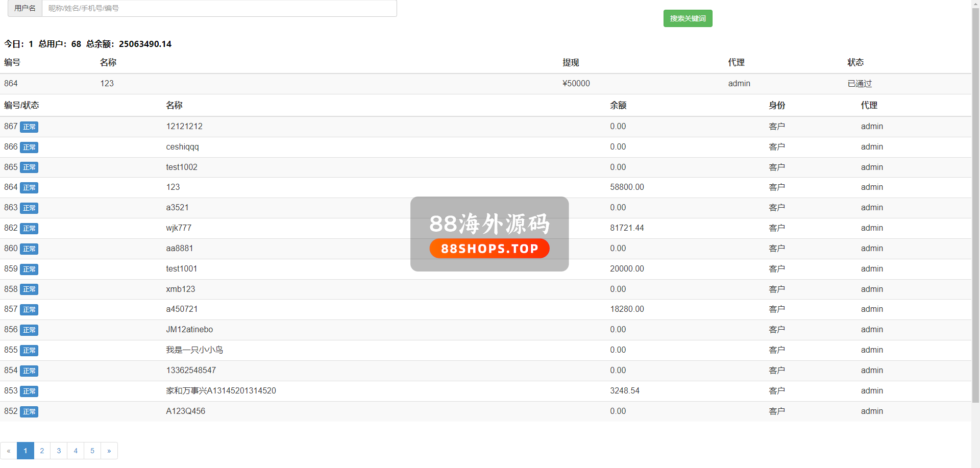Image resolution: width=980 pixels, height=468 pixels.
Task: Select the user row named test1001
Action: coord(181,269)
